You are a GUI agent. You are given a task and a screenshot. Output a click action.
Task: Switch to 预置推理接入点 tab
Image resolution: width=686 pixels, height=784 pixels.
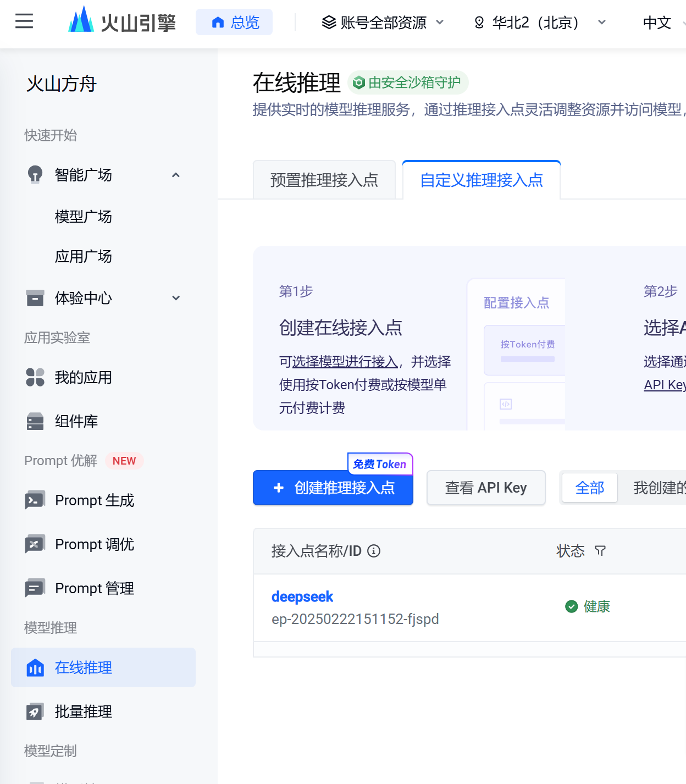324,180
